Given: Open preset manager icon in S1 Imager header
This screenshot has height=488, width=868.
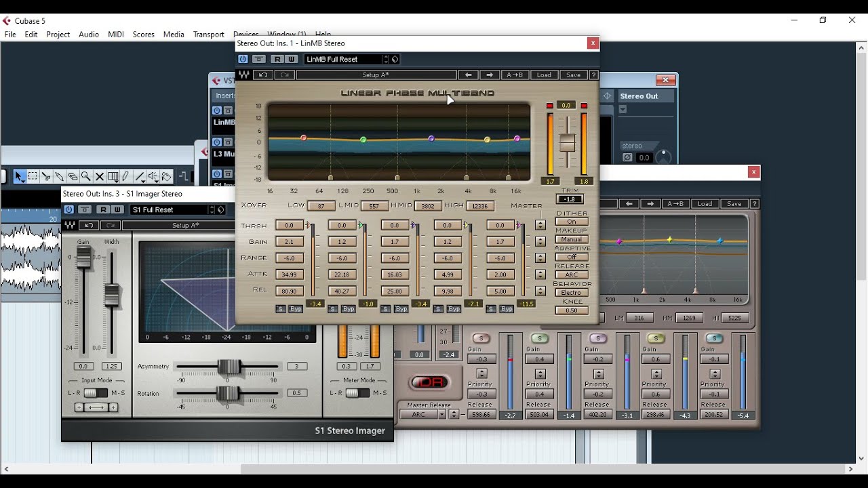Looking at the screenshot, I should pyautogui.click(x=221, y=210).
